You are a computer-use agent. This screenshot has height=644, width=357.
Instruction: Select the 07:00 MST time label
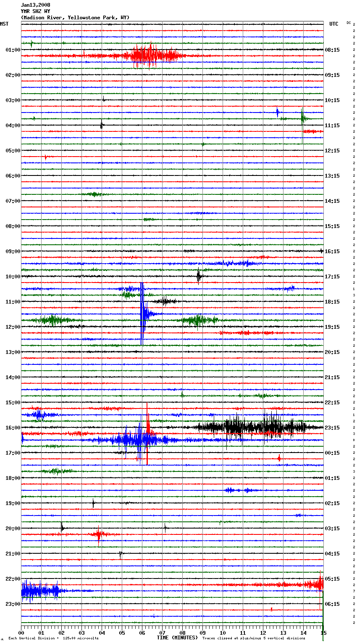(13, 201)
